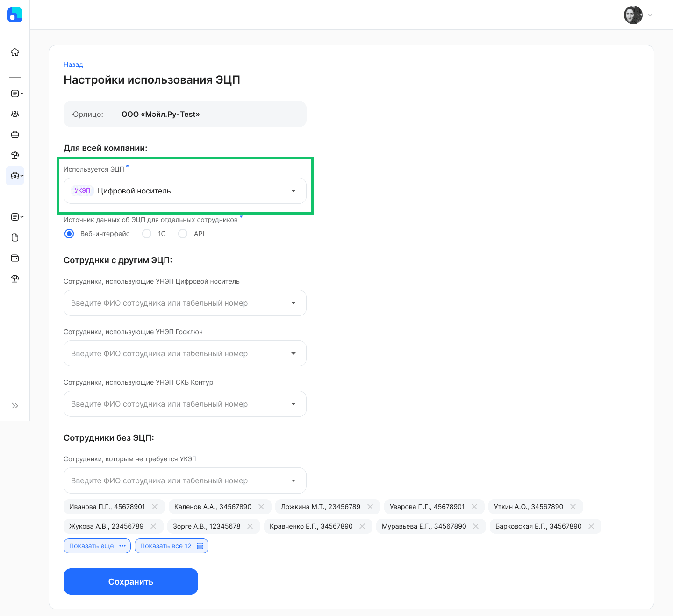This screenshot has height=616, width=673.
Task: Remove Жукова А.В. chip
Action: [153, 526]
